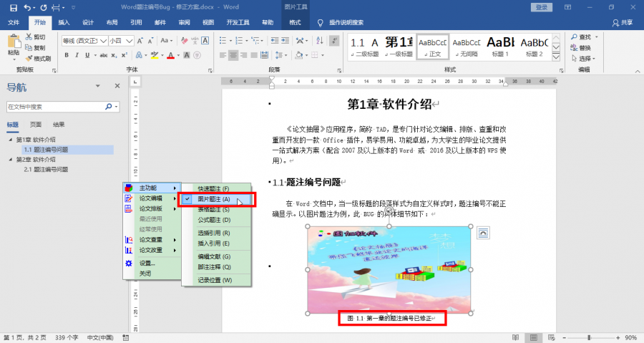The height and width of the screenshot is (343, 644).
Task: Open the 插入 ribbon tab
Action: pos(64,22)
